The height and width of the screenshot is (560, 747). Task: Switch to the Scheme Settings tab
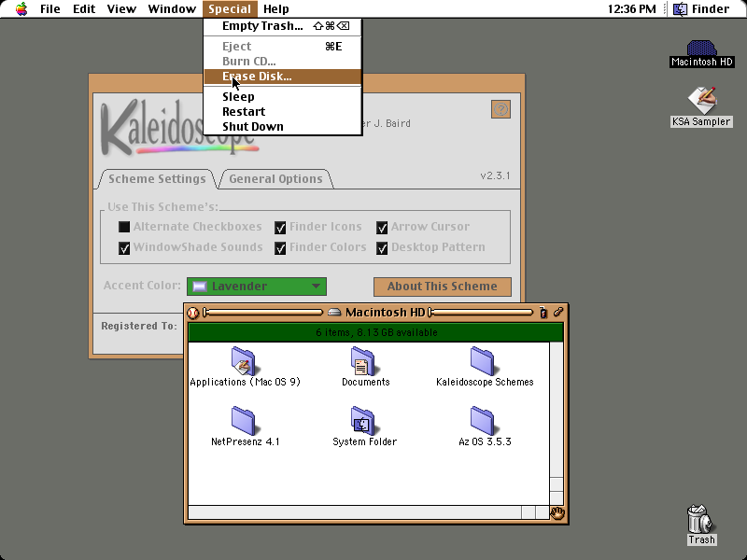[x=157, y=179]
